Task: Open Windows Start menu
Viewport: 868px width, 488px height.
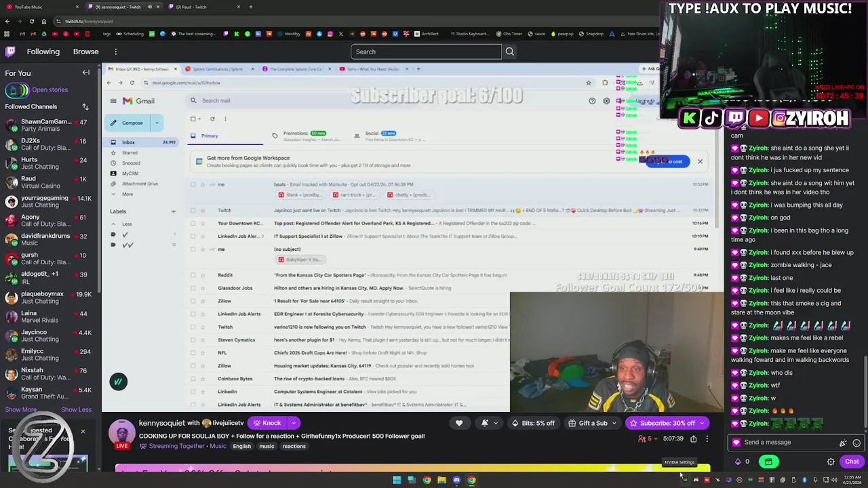Action: [397, 480]
